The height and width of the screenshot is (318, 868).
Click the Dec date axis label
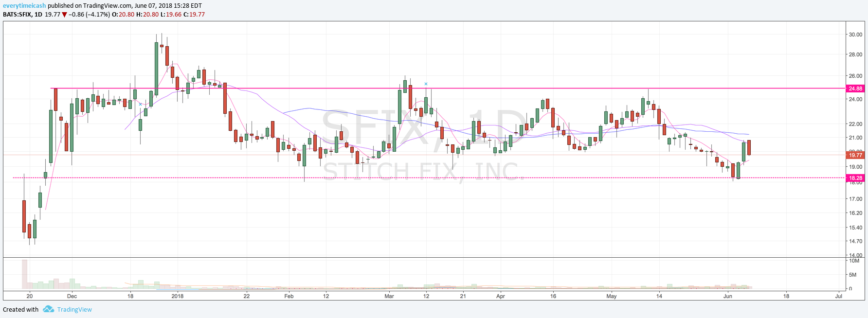pos(72,296)
